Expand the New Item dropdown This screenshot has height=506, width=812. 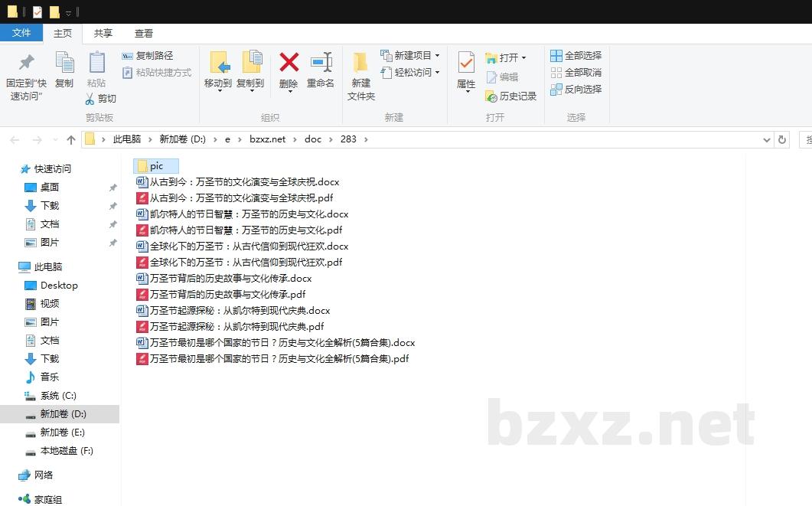[437, 56]
